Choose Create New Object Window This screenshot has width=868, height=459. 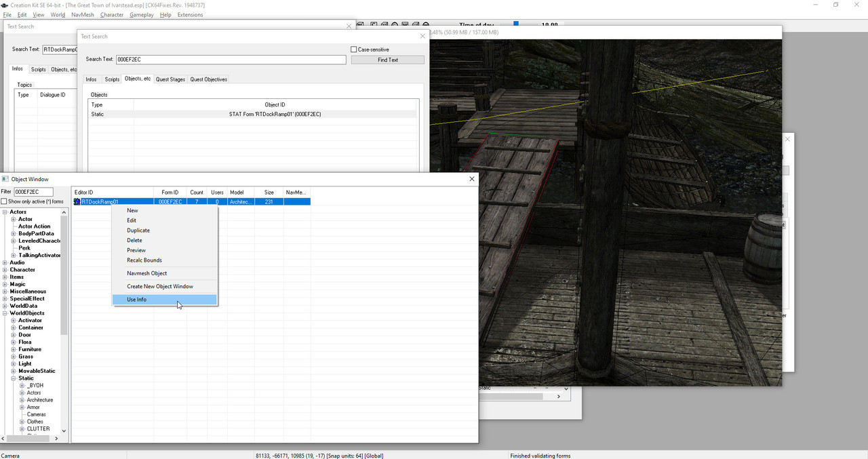tap(165, 286)
